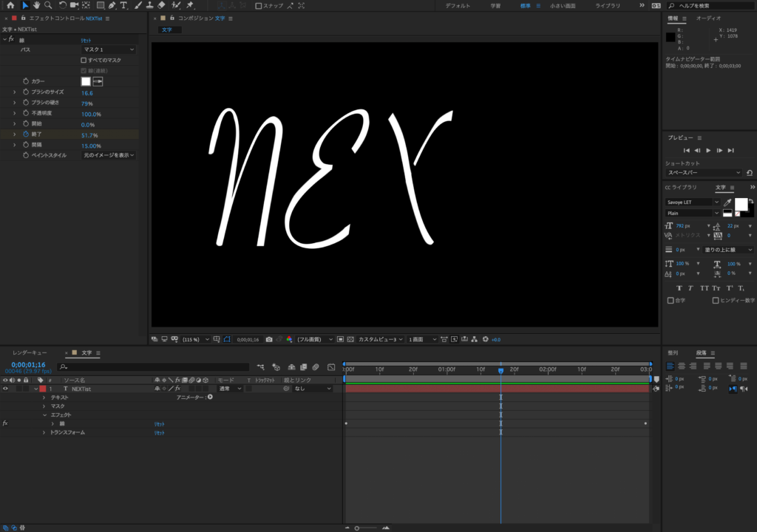This screenshot has height=532, width=757.
Task: Click the timeline zoom slider handle
Action: tap(357, 528)
